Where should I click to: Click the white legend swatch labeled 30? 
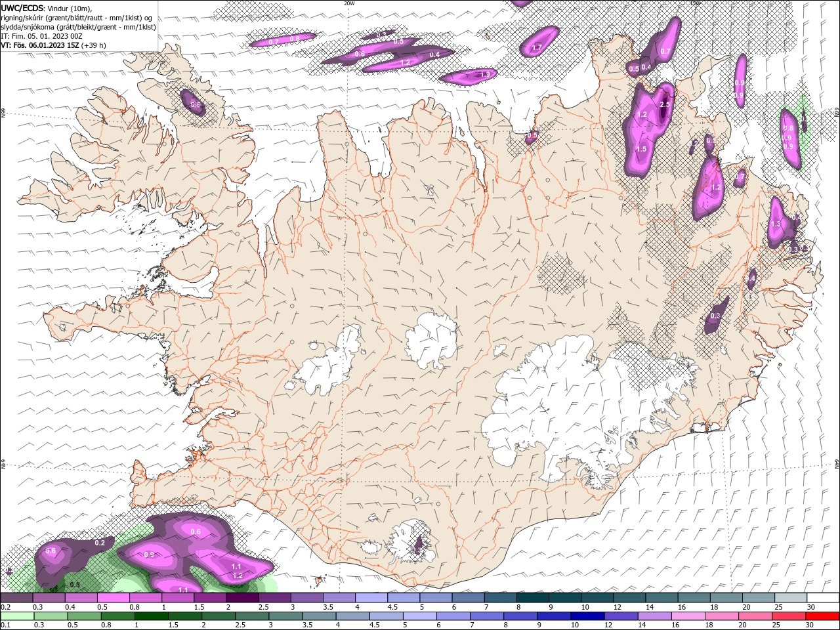pyautogui.click(x=823, y=597)
